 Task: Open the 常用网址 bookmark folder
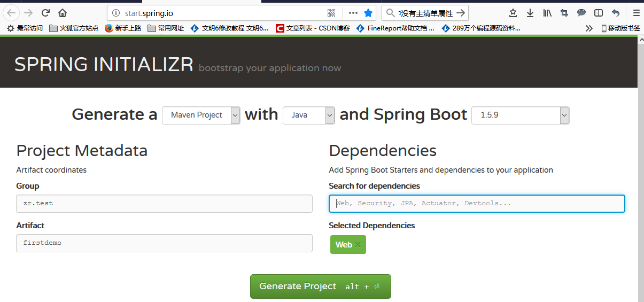coord(166,28)
